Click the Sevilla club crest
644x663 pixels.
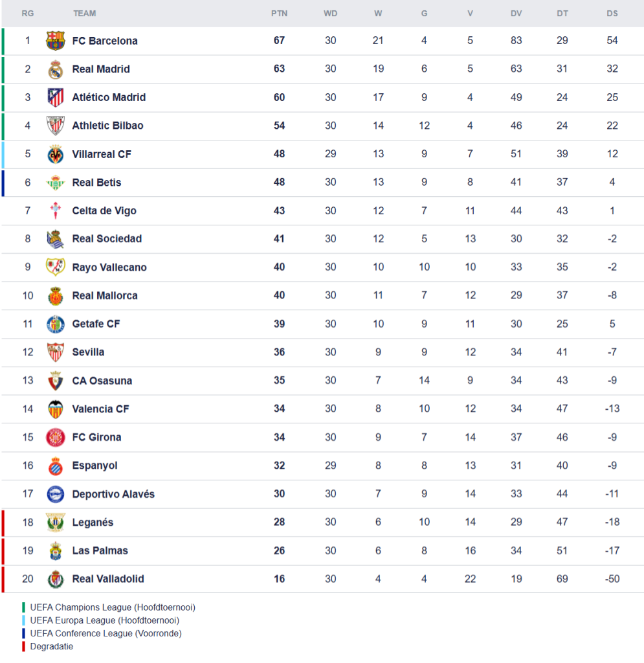pyautogui.click(x=56, y=352)
